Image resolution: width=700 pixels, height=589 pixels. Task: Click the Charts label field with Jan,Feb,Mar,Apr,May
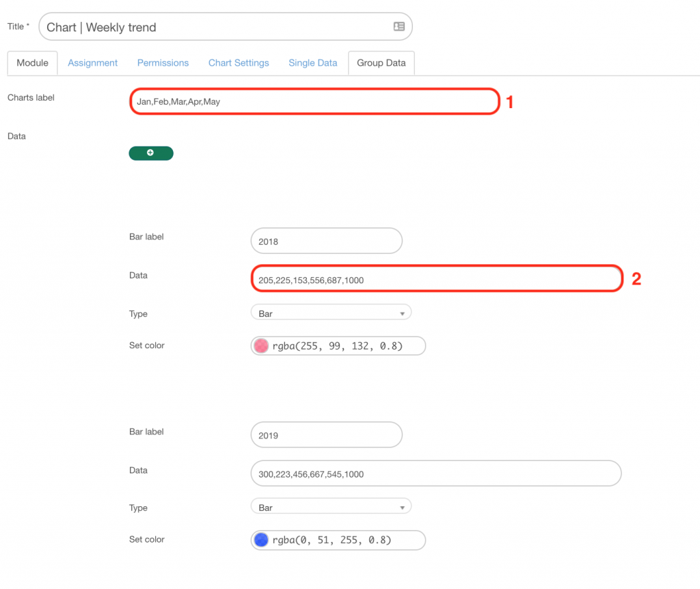pos(314,101)
